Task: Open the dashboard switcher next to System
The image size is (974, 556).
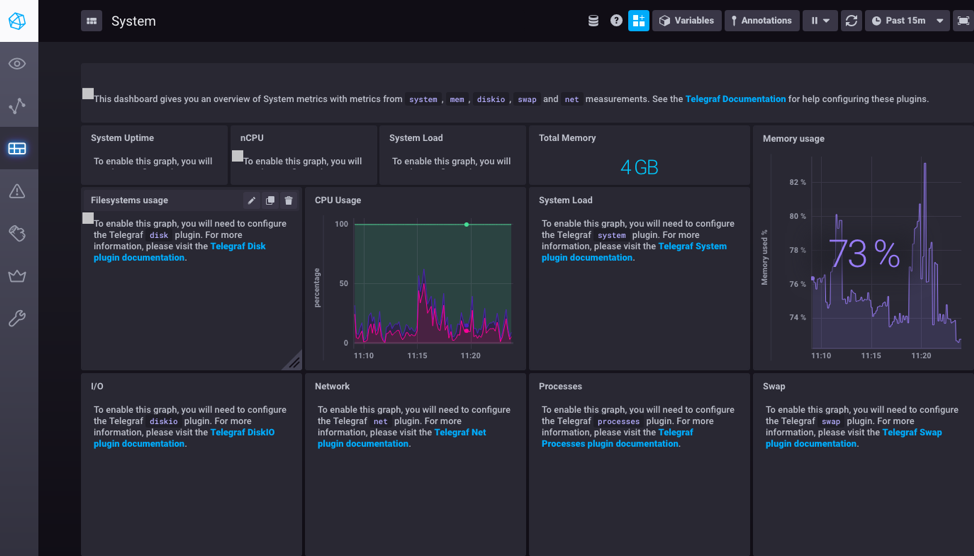Action: click(x=91, y=21)
